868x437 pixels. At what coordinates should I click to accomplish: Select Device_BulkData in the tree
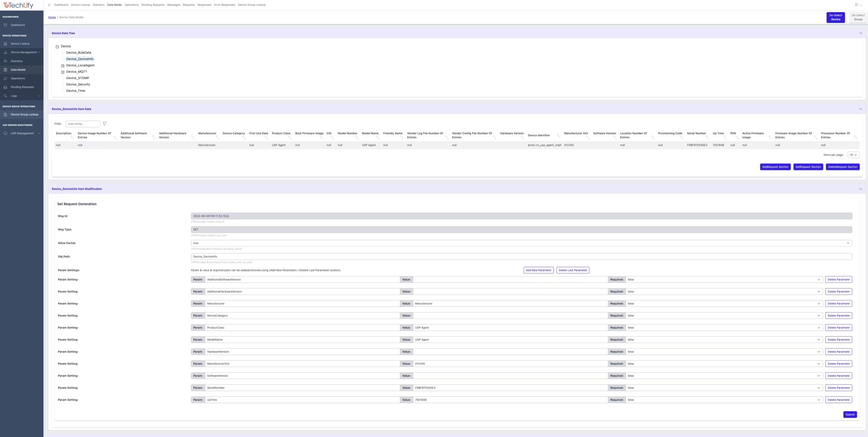tap(79, 53)
